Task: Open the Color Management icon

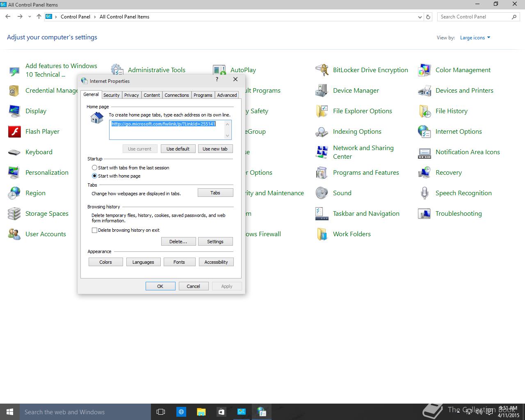Action: [425, 70]
